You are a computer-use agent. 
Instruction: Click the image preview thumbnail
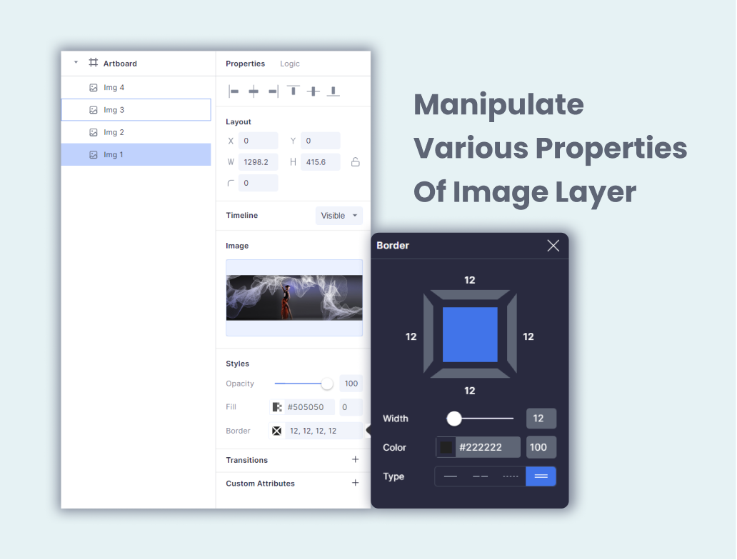[x=294, y=298]
